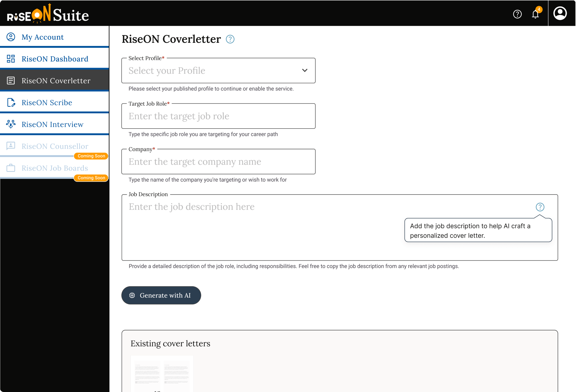This screenshot has height=392, width=576.
Task: Navigate to RiseON Interview from the sidebar
Action: [x=52, y=124]
